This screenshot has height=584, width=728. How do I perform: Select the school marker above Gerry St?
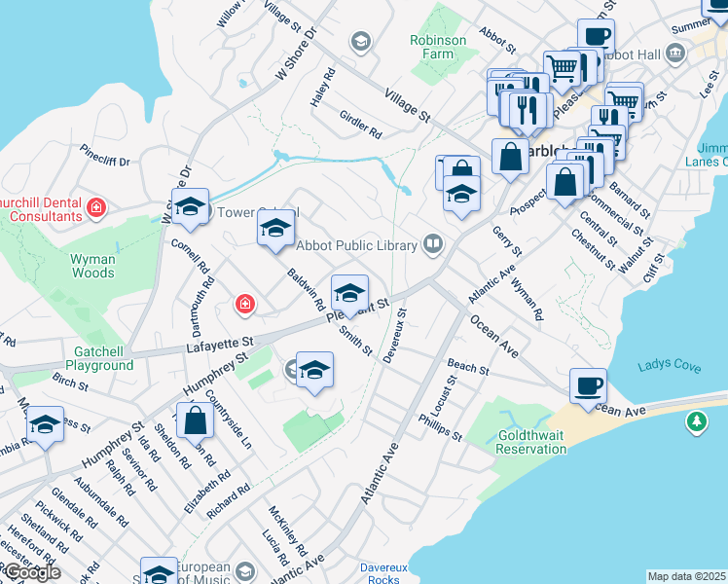point(461,194)
